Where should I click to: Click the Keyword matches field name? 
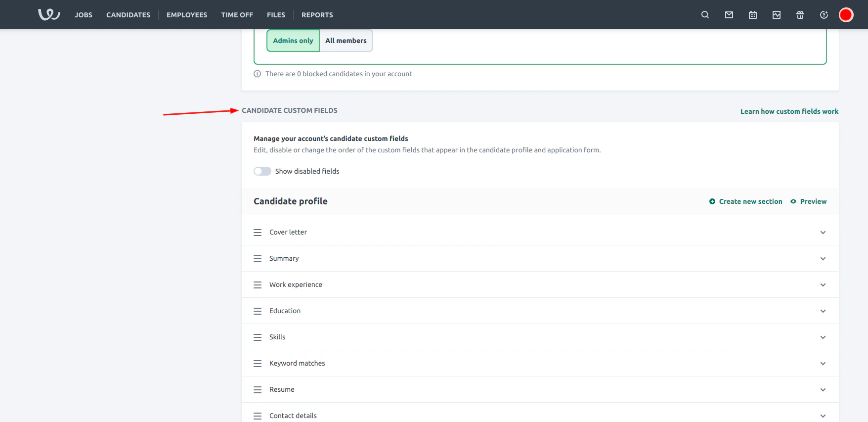[297, 363]
